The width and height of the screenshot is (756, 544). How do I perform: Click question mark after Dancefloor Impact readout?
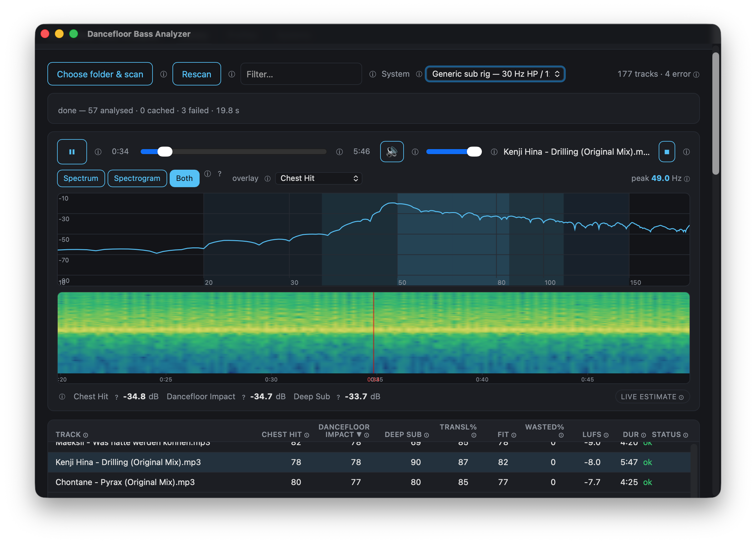tap(244, 397)
